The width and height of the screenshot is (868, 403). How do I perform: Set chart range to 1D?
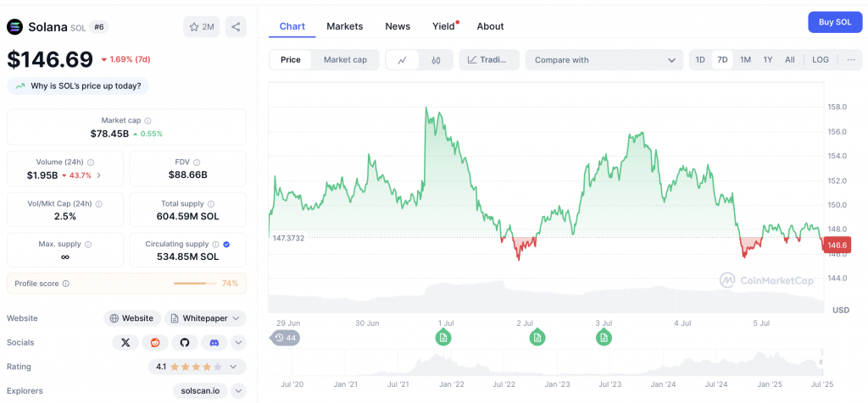point(700,60)
